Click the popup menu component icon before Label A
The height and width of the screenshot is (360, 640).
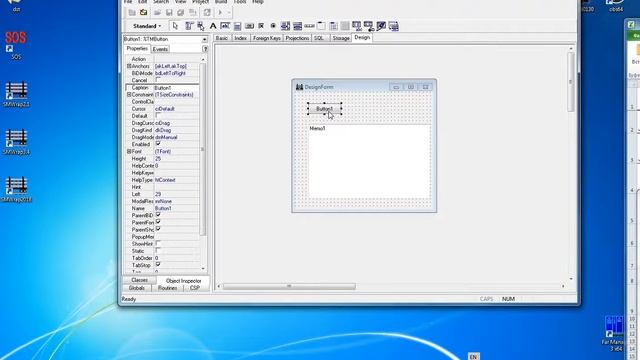click(x=201, y=26)
